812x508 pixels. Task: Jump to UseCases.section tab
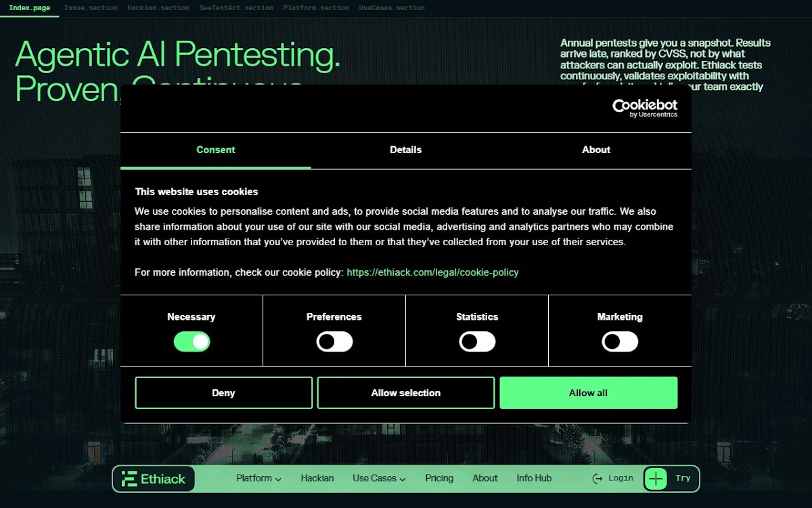[392, 8]
